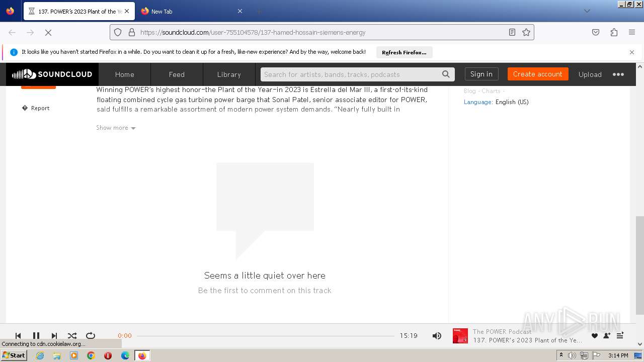
Task: Open the SoundCloud Library page
Action: tap(229, 74)
